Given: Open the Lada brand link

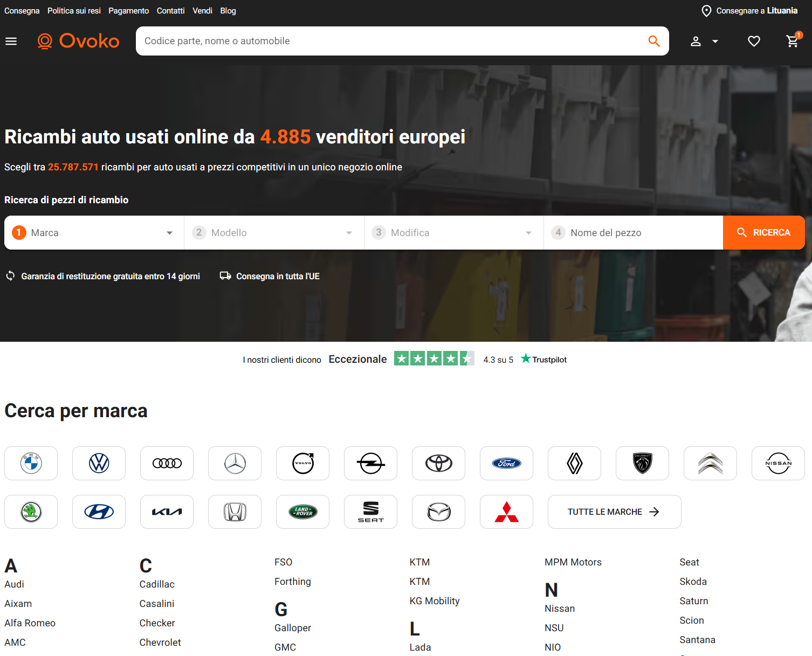Looking at the screenshot, I should [420, 647].
